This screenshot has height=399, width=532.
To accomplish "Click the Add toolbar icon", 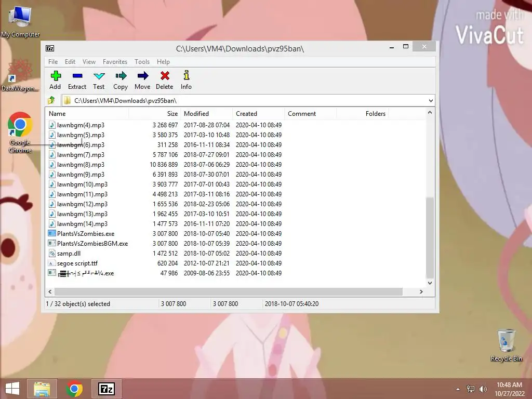I will (56, 76).
